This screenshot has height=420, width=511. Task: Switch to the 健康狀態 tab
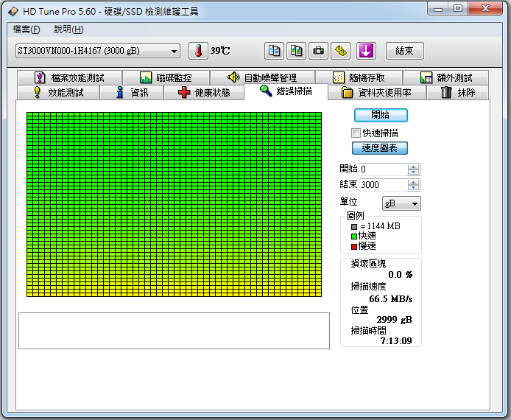pyautogui.click(x=204, y=93)
